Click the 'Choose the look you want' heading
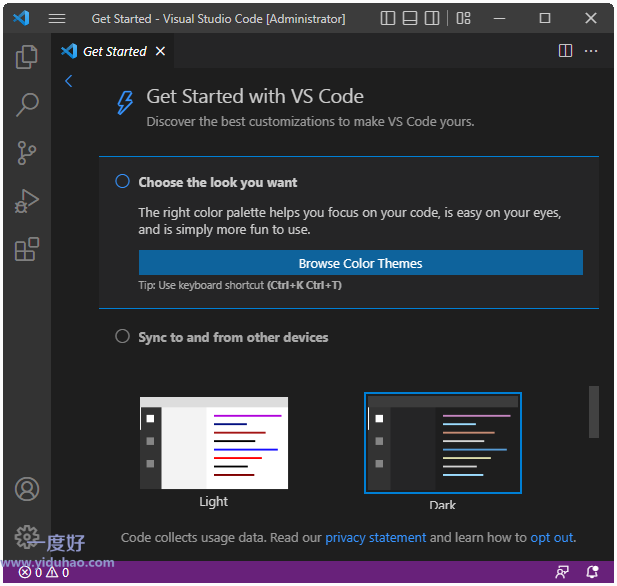Viewport: 617px width, 586px height. click(218, 183)
